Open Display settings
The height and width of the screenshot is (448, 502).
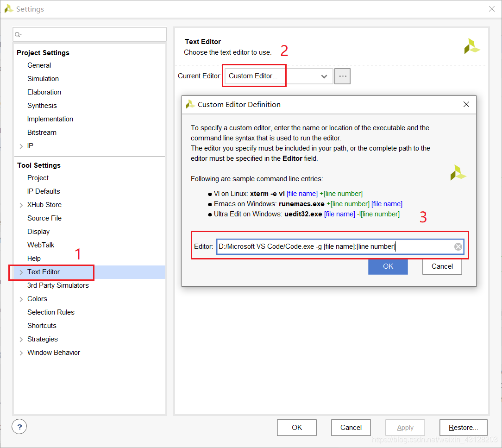click(38, 232)
